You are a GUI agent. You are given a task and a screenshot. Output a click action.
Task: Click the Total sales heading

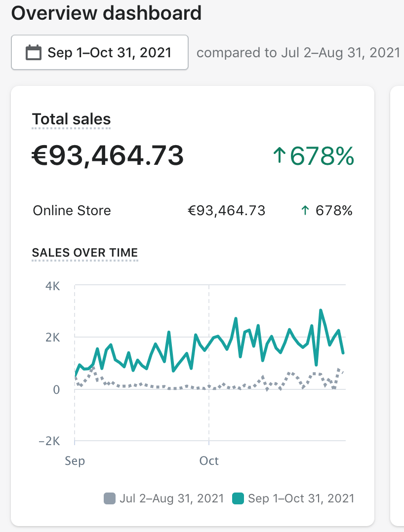71,119
